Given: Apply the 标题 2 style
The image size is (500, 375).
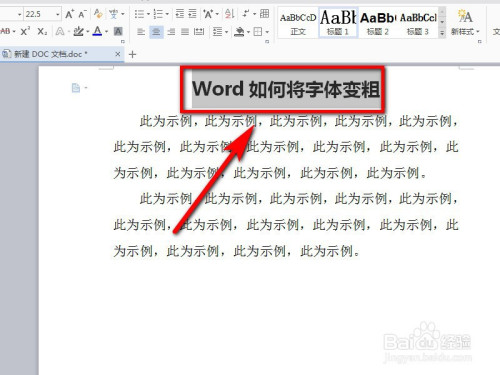Looking at the screenshot, I should pyautogui.click(x=378, y=23).
